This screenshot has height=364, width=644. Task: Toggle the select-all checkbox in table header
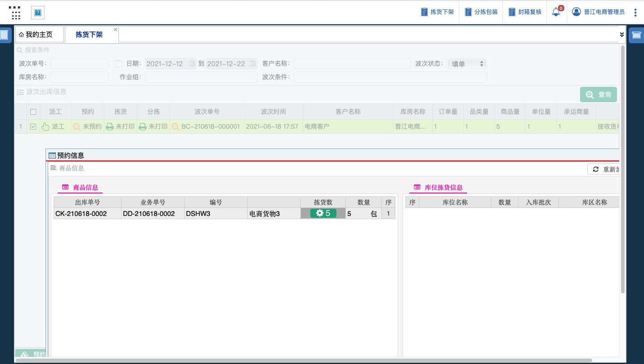(33, 112)
